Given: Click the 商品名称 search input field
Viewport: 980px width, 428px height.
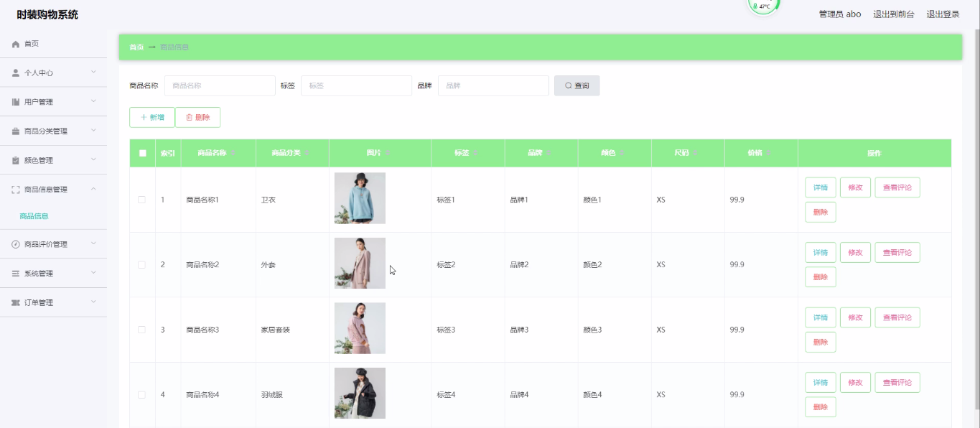Looking at the screenshot, I should 220,85.
